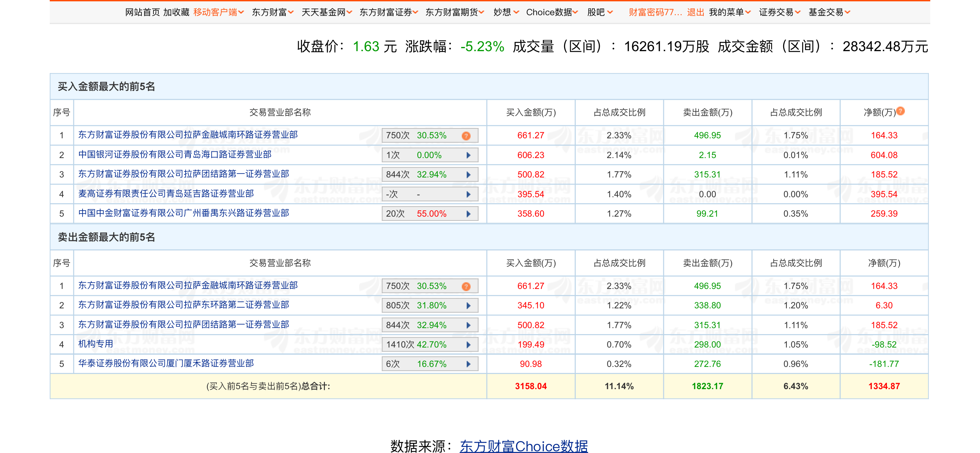
Task: Open 拉萨金融城南环路证券营业部 link in buy table
Action: click(188, 135)
